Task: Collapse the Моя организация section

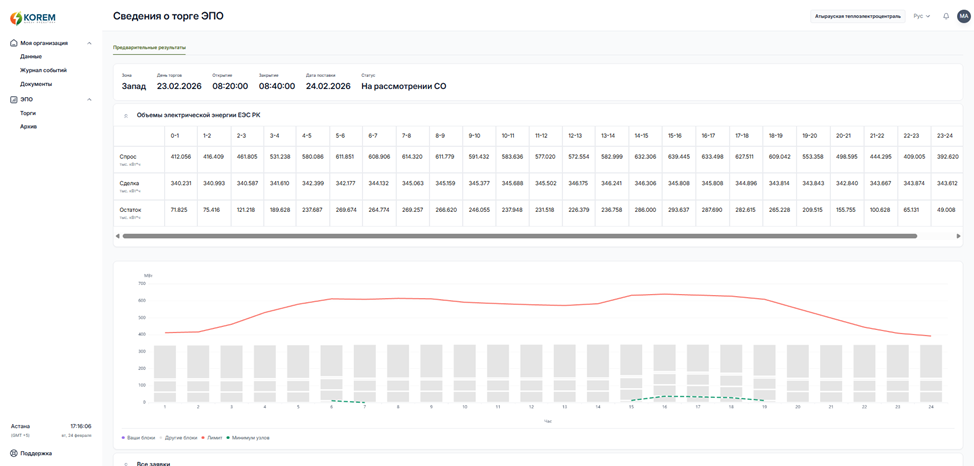Action: point(89,43)
